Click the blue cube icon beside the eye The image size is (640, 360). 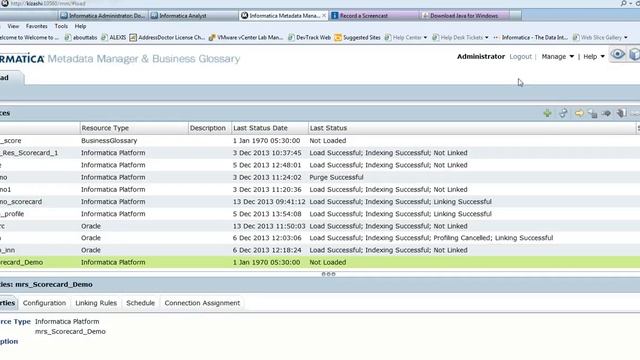pyautogui.click(x=634, y=54)
